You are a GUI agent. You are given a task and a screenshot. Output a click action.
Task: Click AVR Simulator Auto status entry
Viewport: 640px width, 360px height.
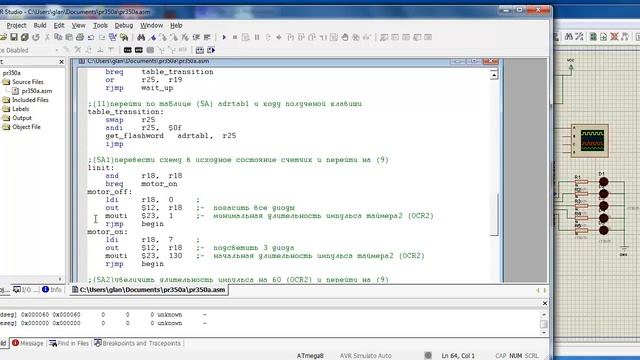tap(365, 356)
